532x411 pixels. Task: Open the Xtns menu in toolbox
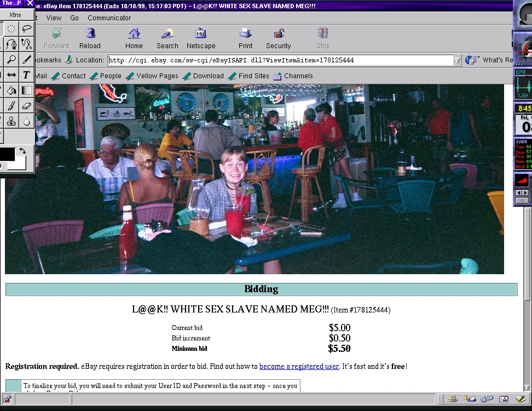pyautogui.click(x=15, y=15)
